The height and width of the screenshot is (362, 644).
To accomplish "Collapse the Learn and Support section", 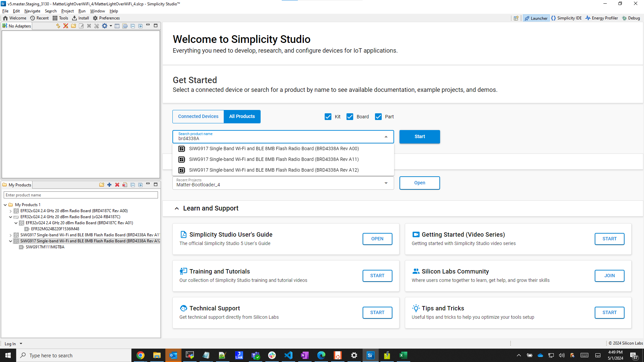I will tap(177, 208).
